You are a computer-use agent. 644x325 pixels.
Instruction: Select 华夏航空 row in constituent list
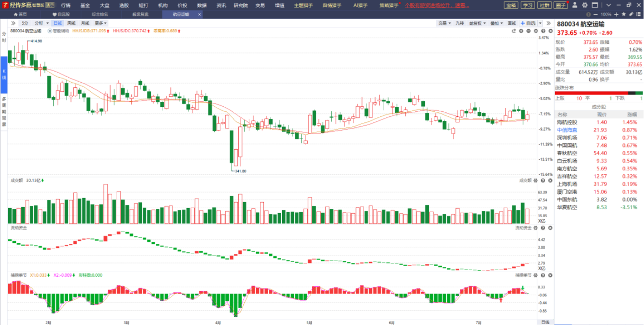[598, 207]
